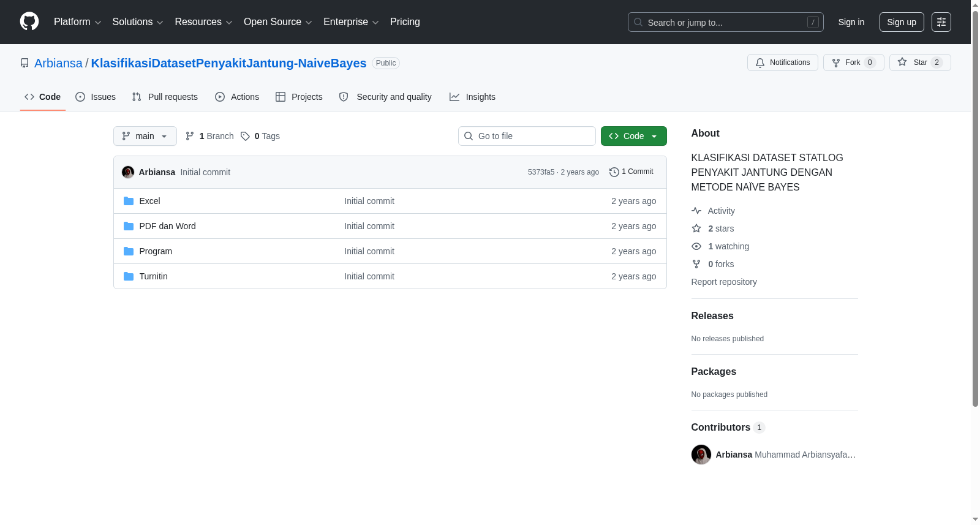Expand the Open Source menu

pos(278,22)
